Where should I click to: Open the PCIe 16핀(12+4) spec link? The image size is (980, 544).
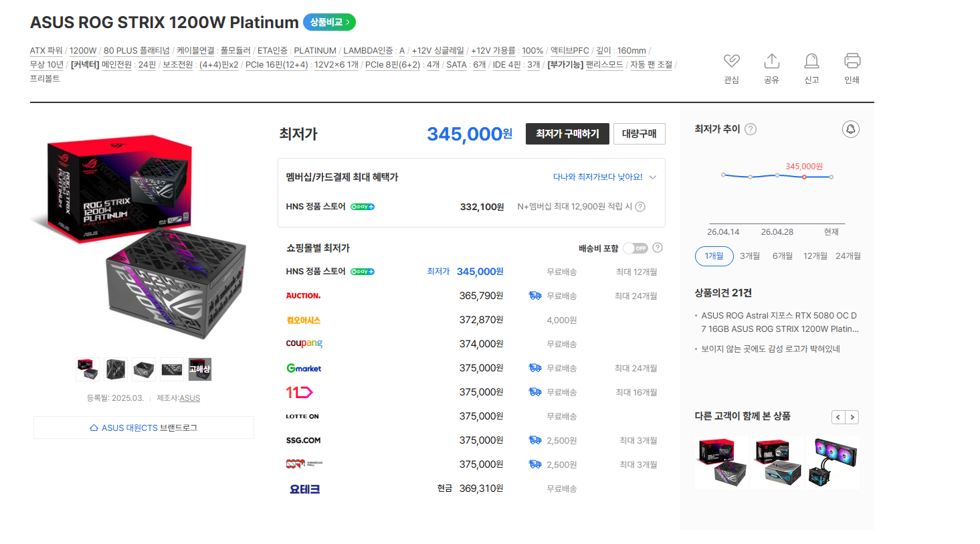click(277, 65)
